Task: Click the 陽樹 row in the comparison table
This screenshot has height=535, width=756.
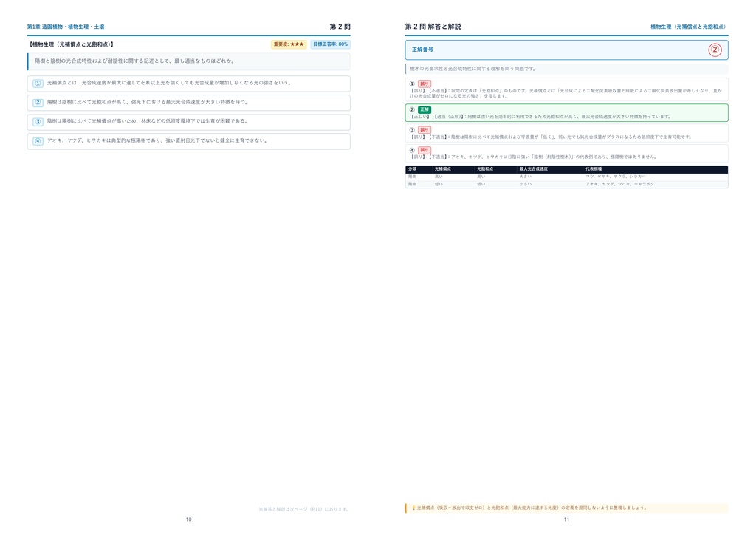Action: click(x=566, y=177)
